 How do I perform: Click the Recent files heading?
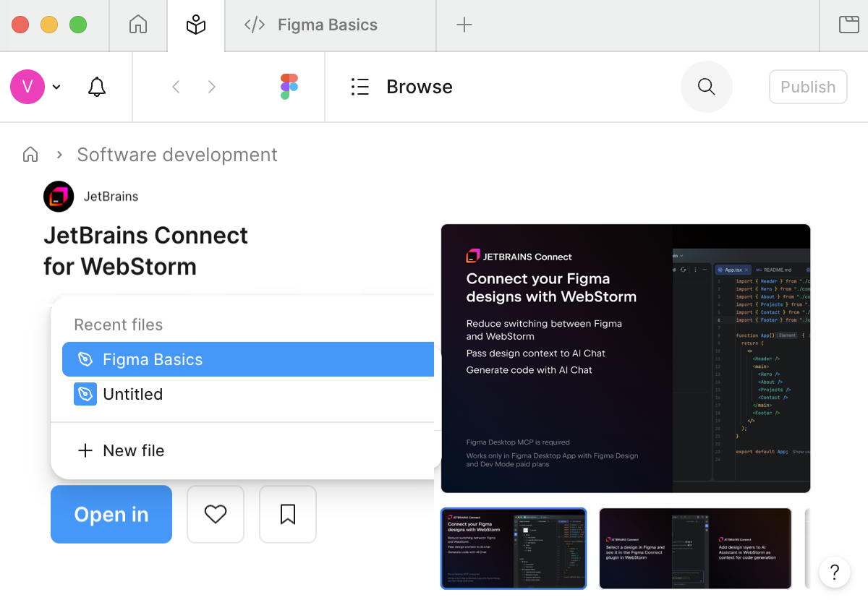(119, 325)
